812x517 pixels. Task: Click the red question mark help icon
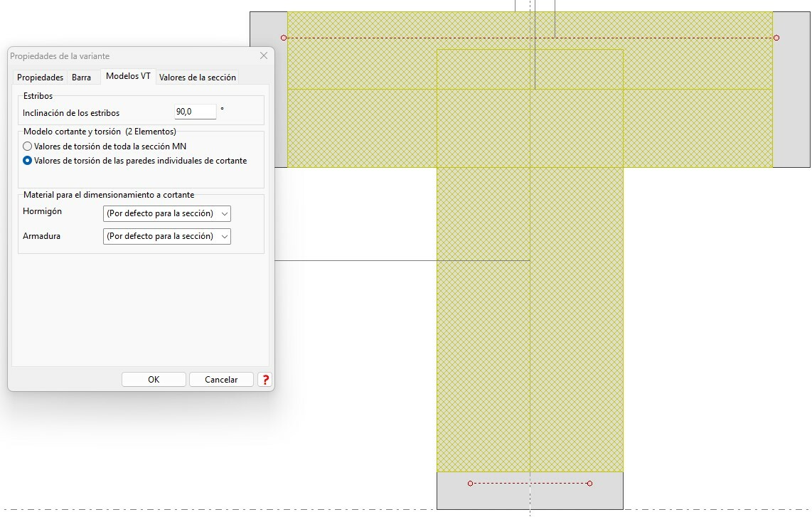(266, 380)
